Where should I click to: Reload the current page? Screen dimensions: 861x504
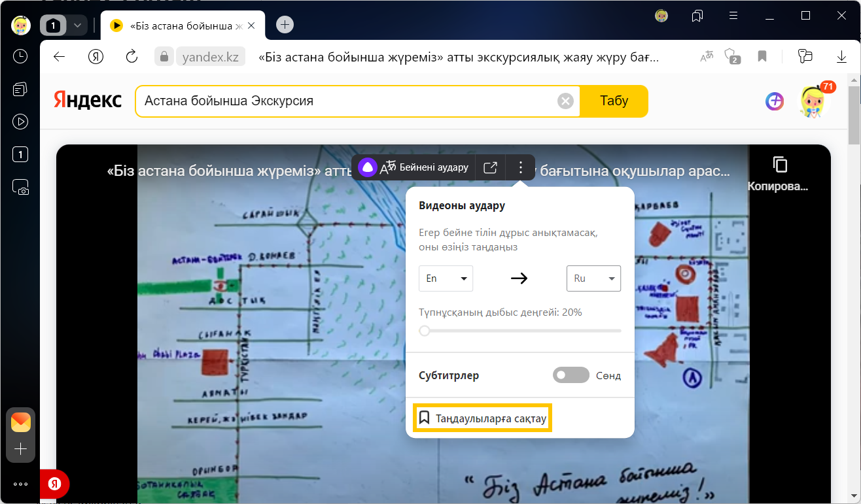[x=132, y=57]
